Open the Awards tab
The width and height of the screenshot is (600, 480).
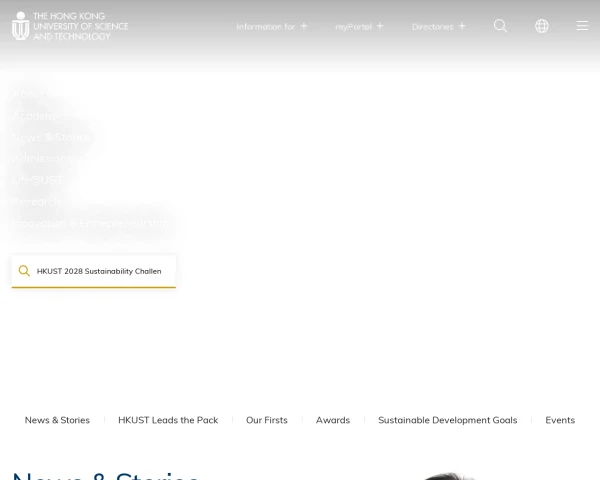[x=333, y=420]
